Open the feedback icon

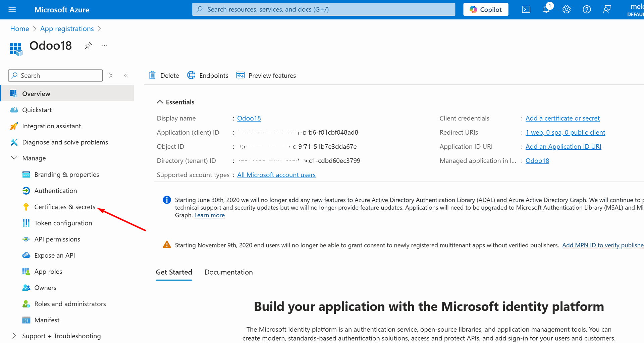click(x=607, y=9)
